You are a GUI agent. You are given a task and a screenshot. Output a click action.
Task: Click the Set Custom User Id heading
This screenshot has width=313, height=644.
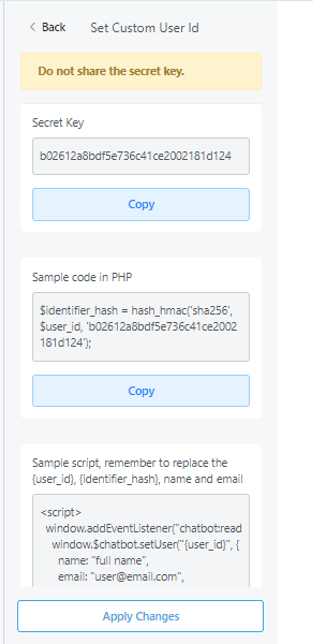144,28
